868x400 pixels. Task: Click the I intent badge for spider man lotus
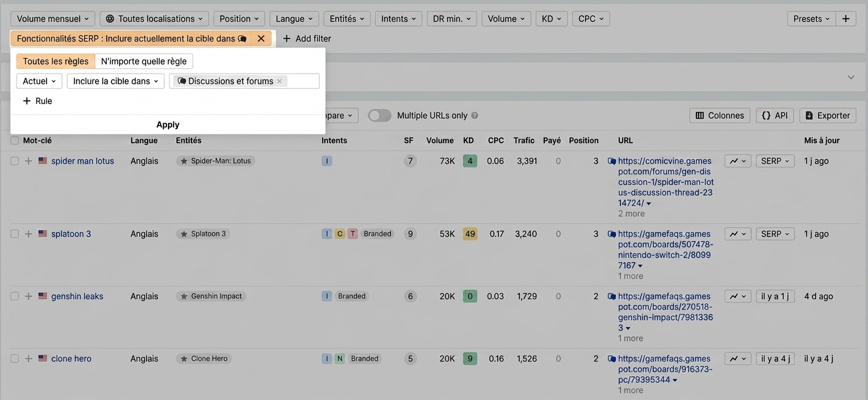(x=327, y=161)
